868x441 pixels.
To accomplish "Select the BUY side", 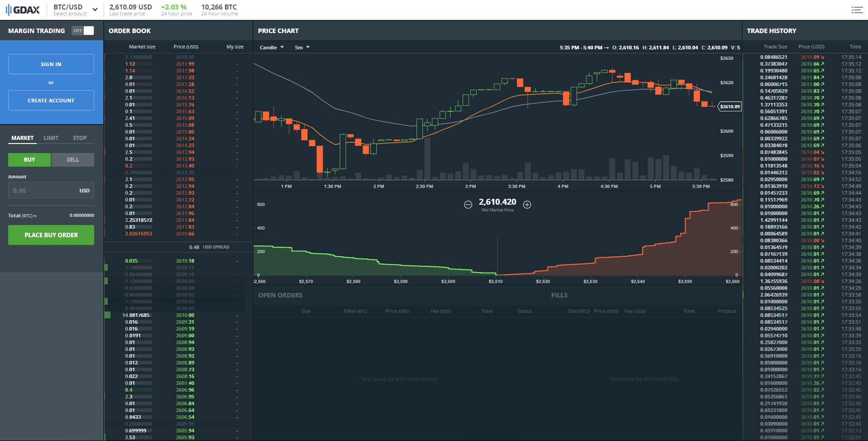I will pyautogui.click(x=29, y=159).
